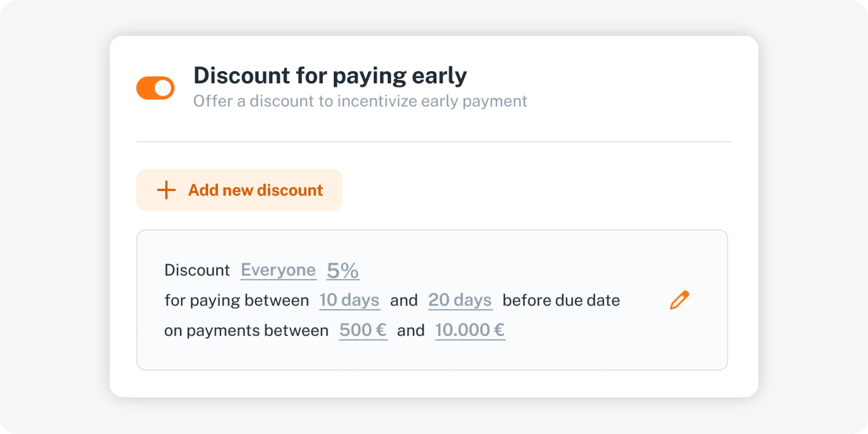Screen dimensions: 868x434
Task: Change the 10 days lower limit
Action: tap(350, 300)
